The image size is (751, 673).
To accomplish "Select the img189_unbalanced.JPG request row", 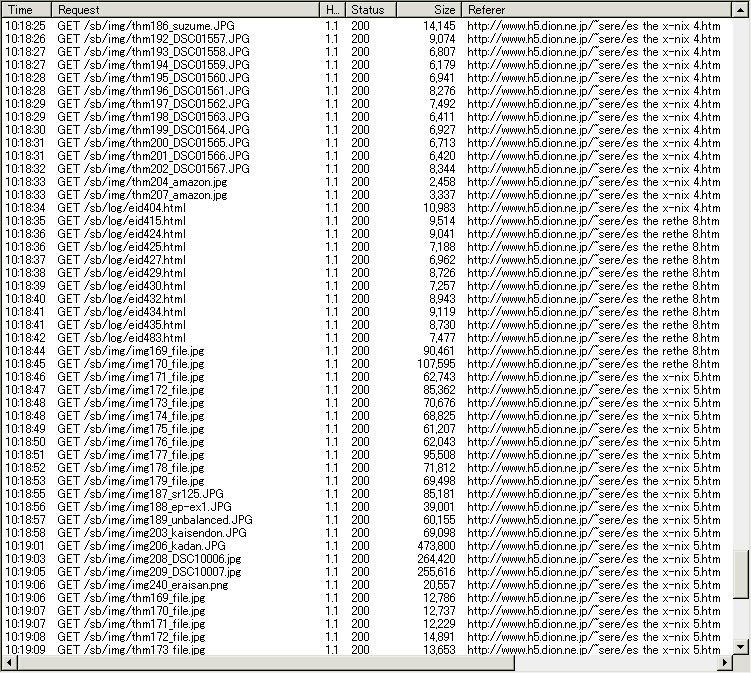I will click(366, 520).
